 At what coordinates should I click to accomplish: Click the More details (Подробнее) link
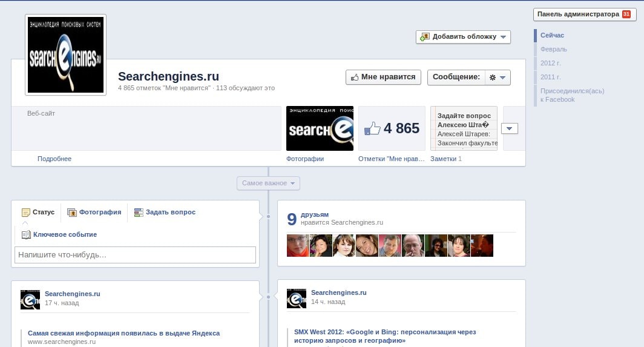pos(54,159)
